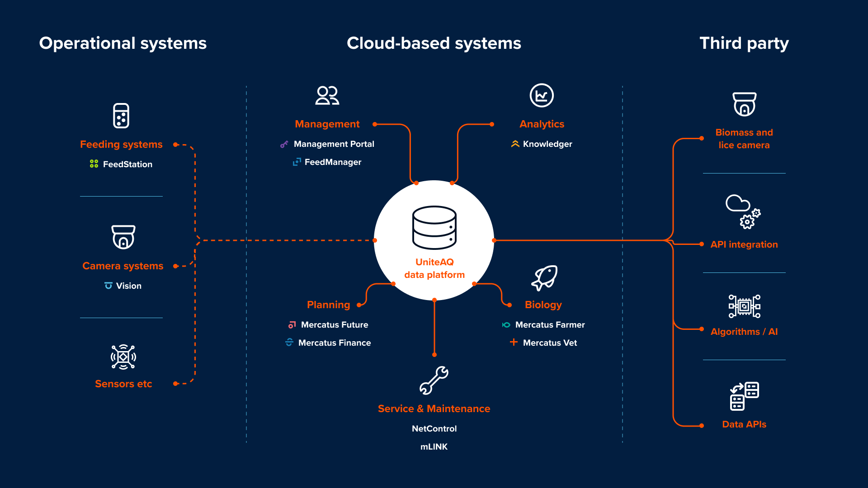Click the UniteAQ database icon
The image size is (868, 488).
point(434,227)
